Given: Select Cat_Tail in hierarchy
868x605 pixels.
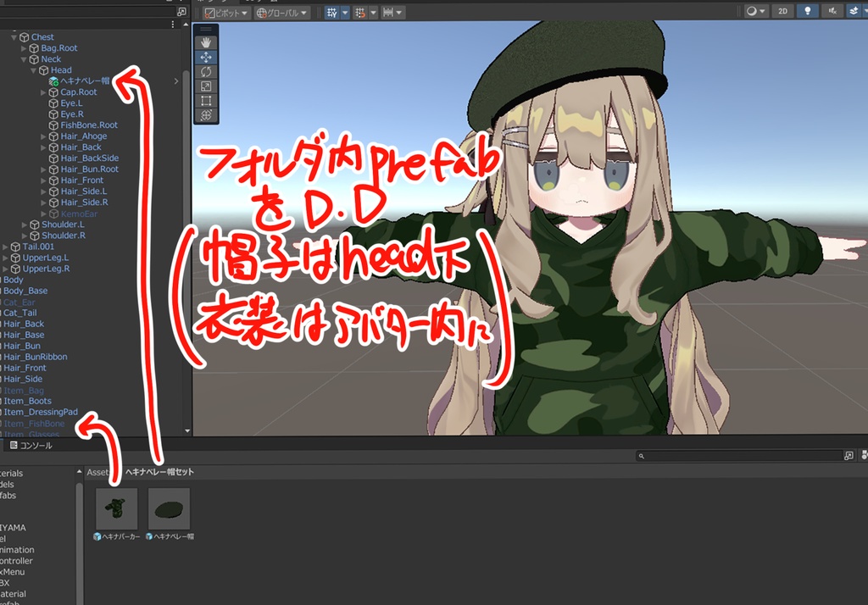Looking at the screenshot, I should pos(20,313).
